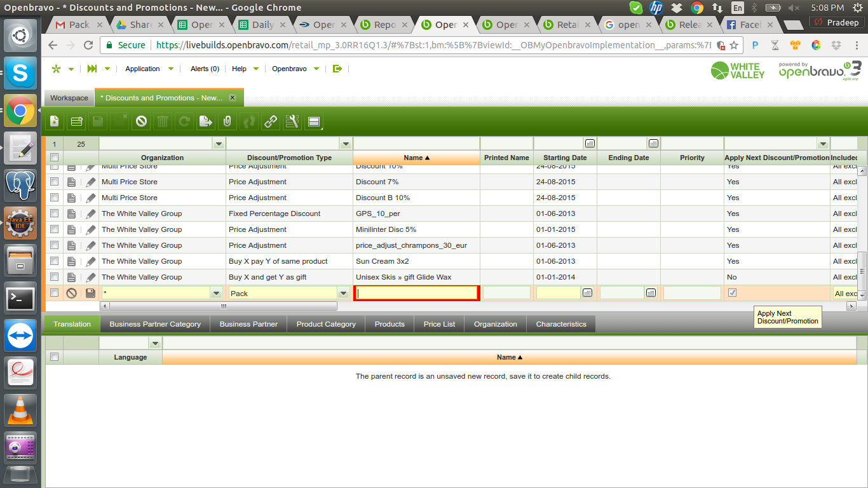This screenshot has height=488, width=868.
Task: Click the Alerts (0) link
Action: coord(205,69)
